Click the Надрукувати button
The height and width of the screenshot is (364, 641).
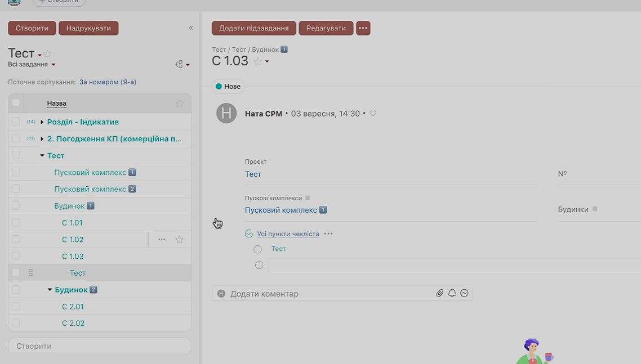point(88,28)
